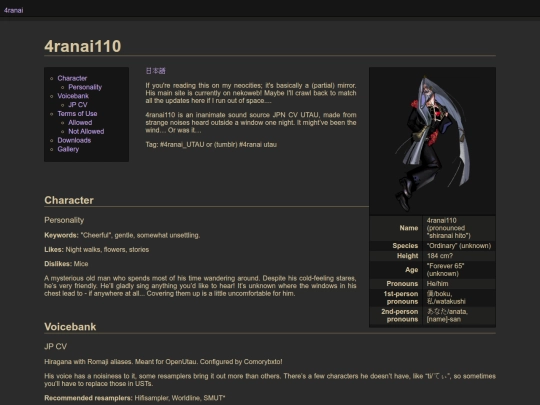The image size is (540, 405).
Task: Click the 184 cm? height value
Action: [440, 256]
